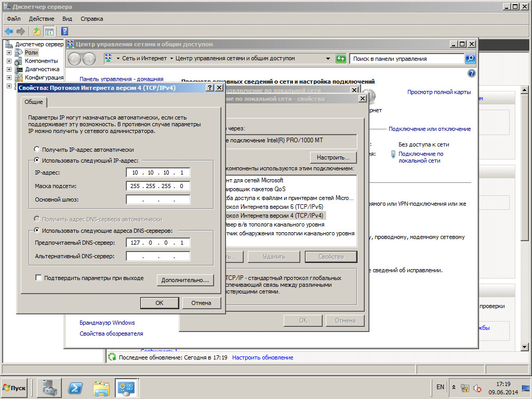
Task: Click the Основной шлюз input field
Action: (158, 199)
